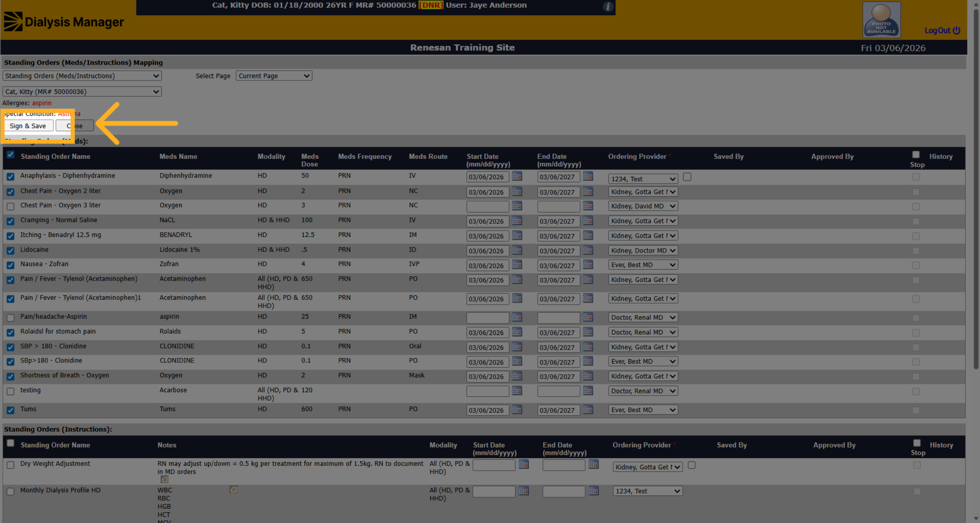The image size is (980, 523).
Task: Open Start Date calendar for Shortness of Breath - Oxygen
Action: 517,376
